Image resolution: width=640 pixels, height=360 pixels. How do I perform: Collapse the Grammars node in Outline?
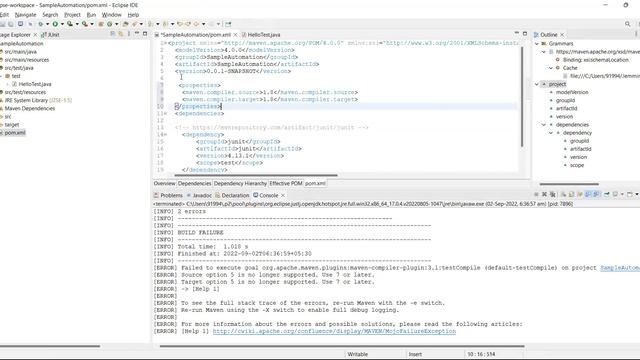tap(537, 43)
